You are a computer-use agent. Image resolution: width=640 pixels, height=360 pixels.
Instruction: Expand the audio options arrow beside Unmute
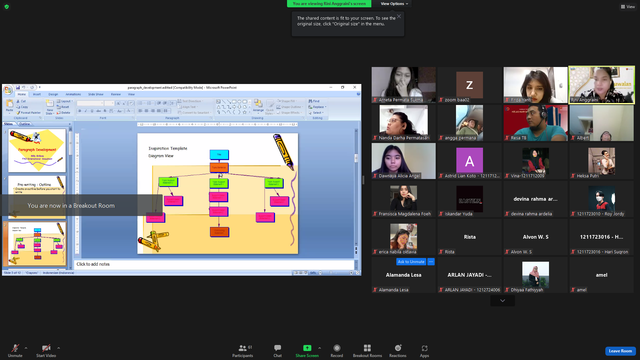pyautogui.click(x=26, y=348)
